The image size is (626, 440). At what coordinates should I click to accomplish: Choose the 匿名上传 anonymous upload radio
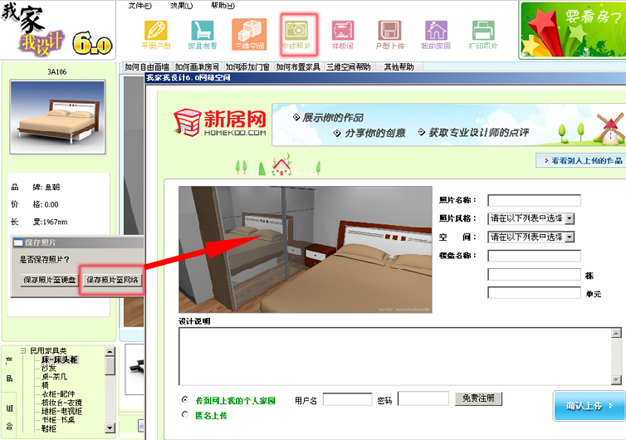[184, 414]
